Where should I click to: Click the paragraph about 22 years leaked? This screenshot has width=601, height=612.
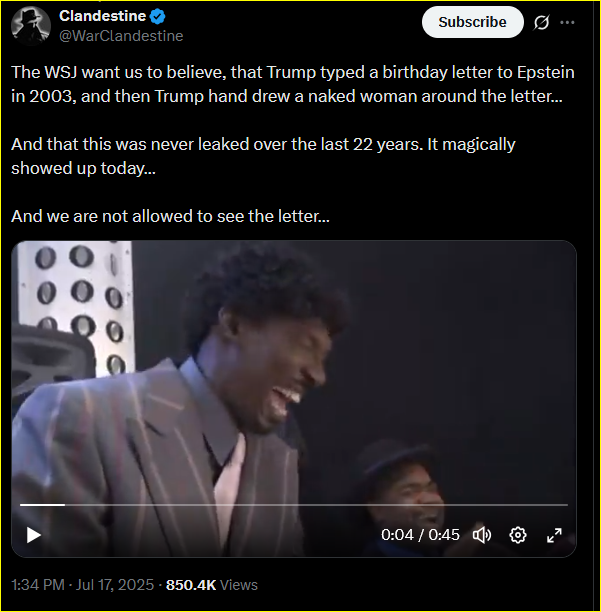[x=263, y=156]
